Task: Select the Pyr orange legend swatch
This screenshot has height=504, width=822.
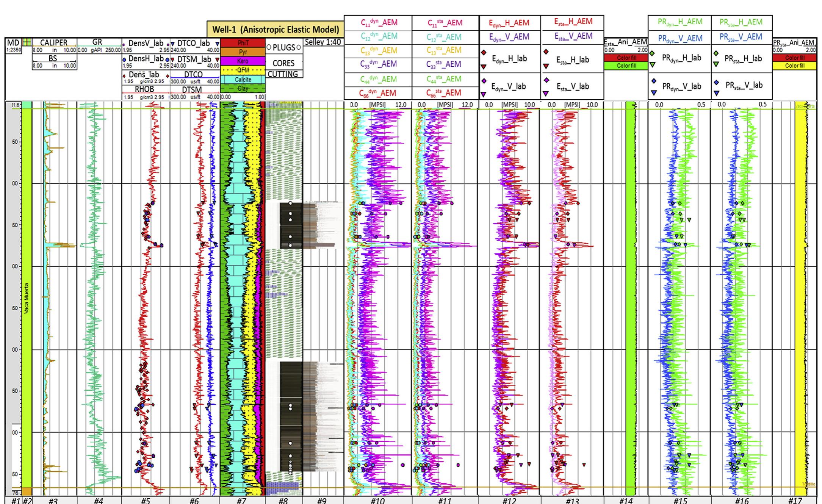Action: [x=243, y=52]
